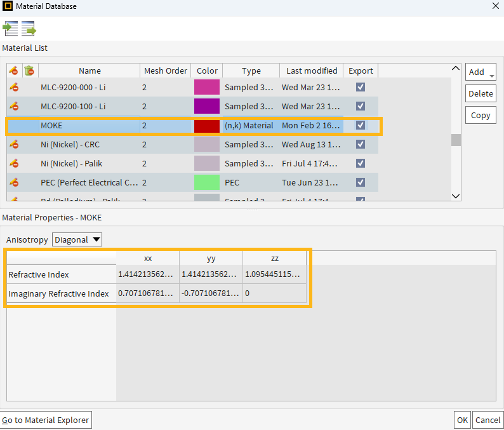Click the zz column header

(x=274, y=259)
